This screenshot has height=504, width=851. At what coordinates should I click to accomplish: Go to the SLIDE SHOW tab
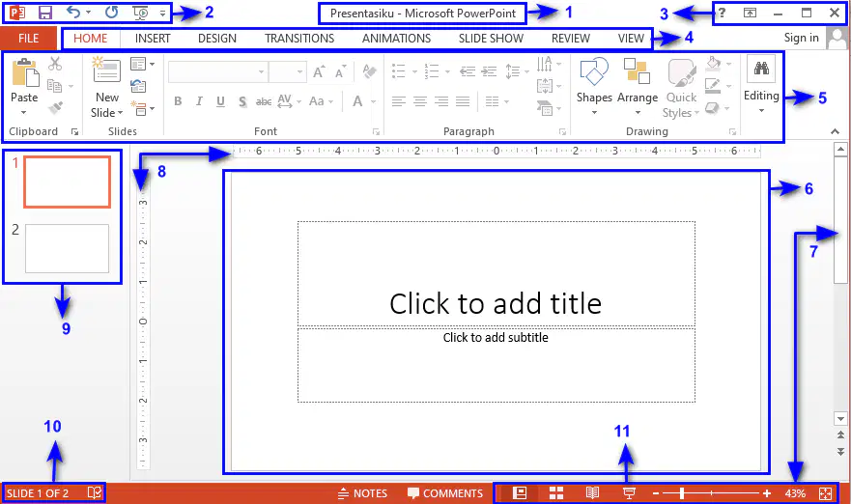pyautogui.click(x=491, y=39)
